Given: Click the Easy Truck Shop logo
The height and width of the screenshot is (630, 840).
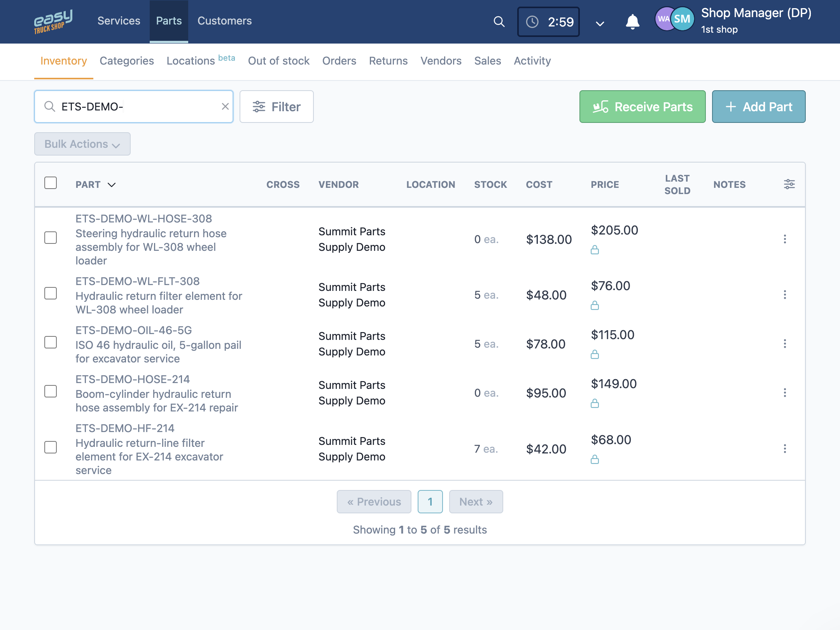Looking at the screenshot, I should (x=53, y=22).
